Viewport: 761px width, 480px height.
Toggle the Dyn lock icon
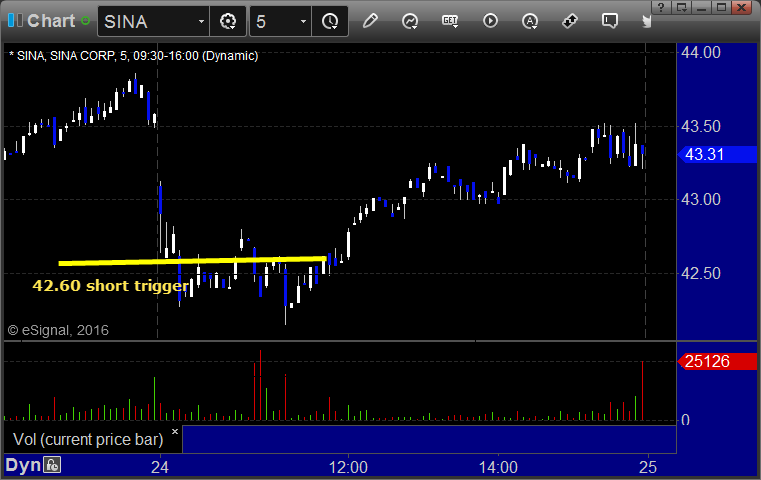click(x=52, y=465)
